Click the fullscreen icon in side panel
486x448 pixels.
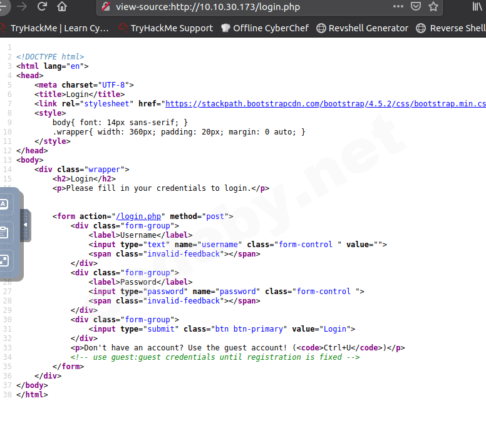click(x=4, y=261)
